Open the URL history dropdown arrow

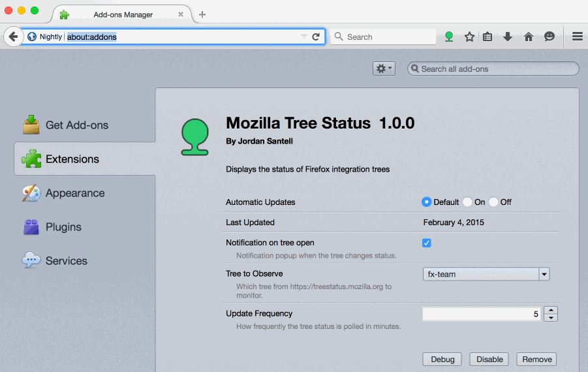pos(303,37)
